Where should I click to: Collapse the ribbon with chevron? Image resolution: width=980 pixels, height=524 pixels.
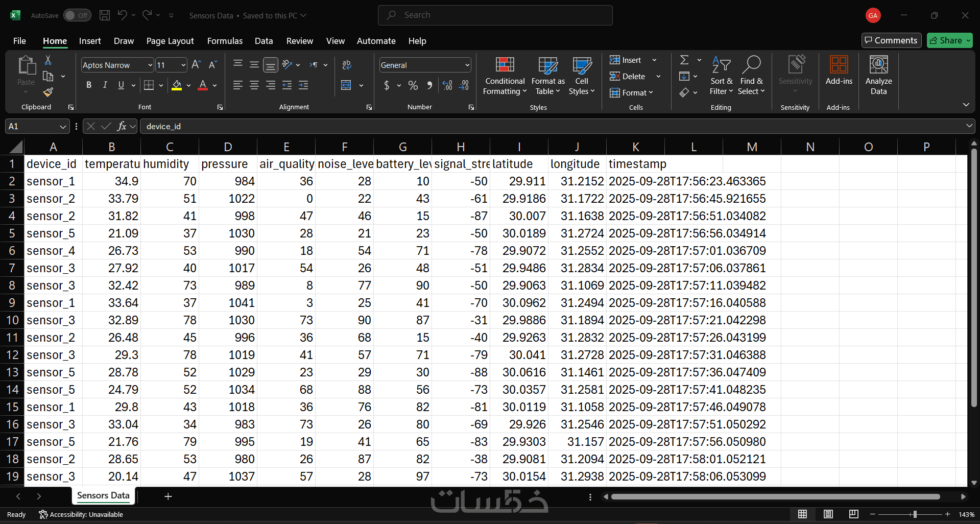pos(966,105)
